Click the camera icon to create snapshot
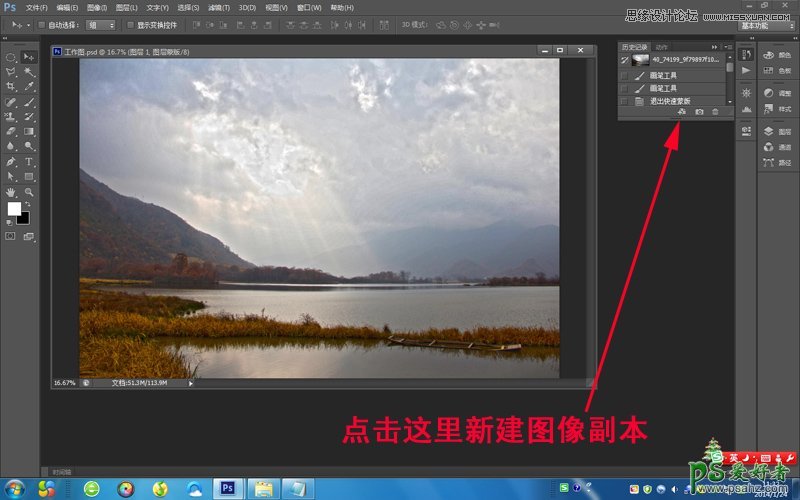 coord(699,112)
